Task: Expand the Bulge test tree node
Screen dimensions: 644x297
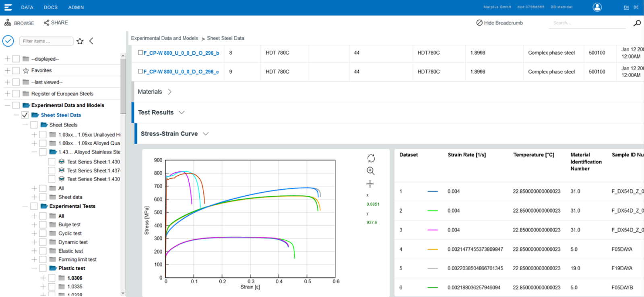Action: pyautogui.click(x=34, y=225)
